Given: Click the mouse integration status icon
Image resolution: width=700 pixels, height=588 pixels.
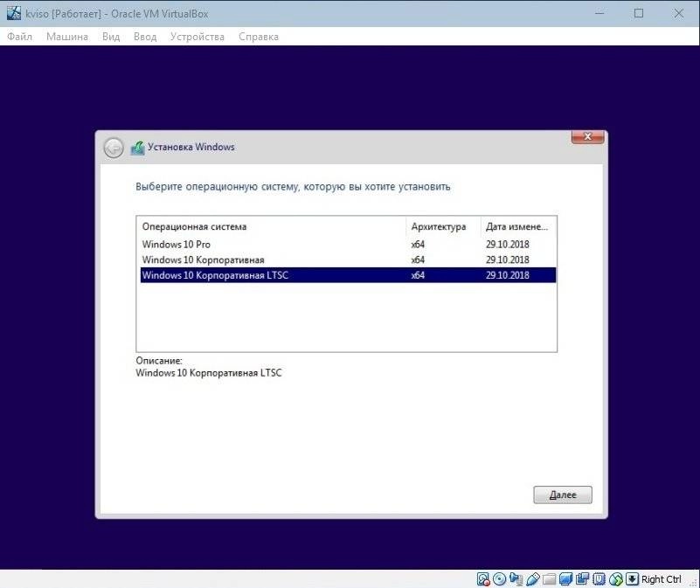Looking at the screenshot, I should pyautogui.click(x=615, y=579).
